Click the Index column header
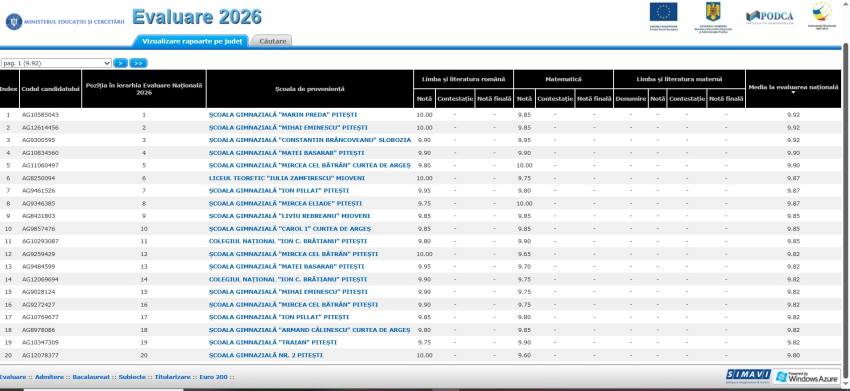This screenshot has width=850, height=391. point(9,89)
